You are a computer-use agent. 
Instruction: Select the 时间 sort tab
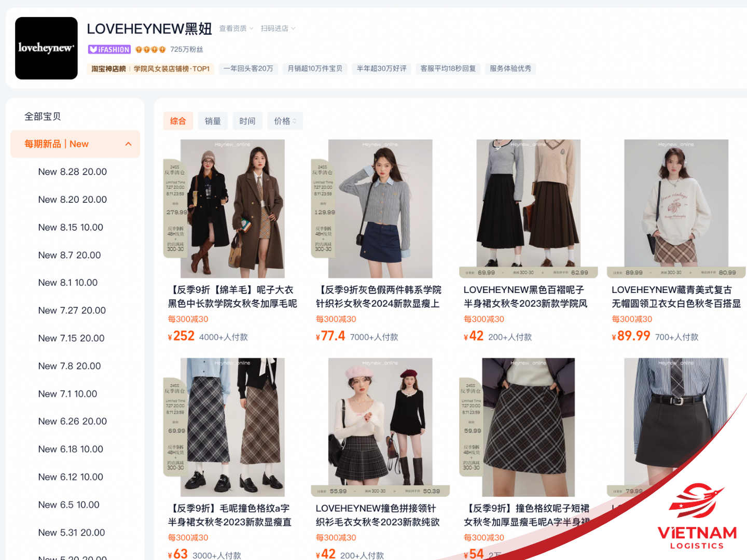click(247, 121)
